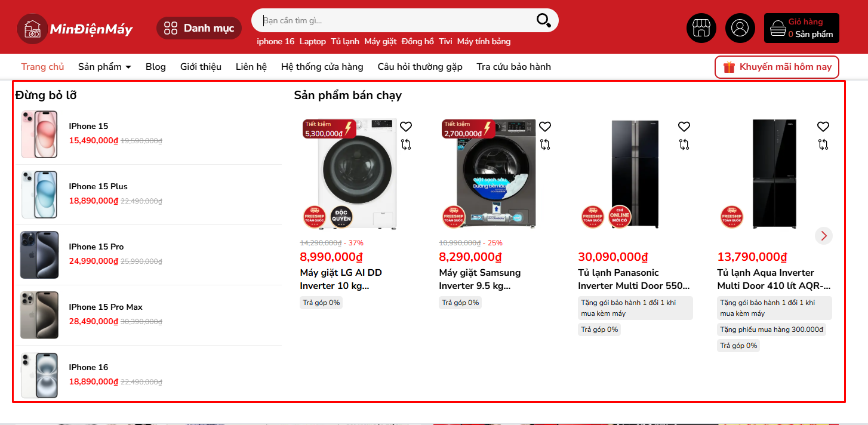Click the search magnifier icon

click(x=543, y=20)
